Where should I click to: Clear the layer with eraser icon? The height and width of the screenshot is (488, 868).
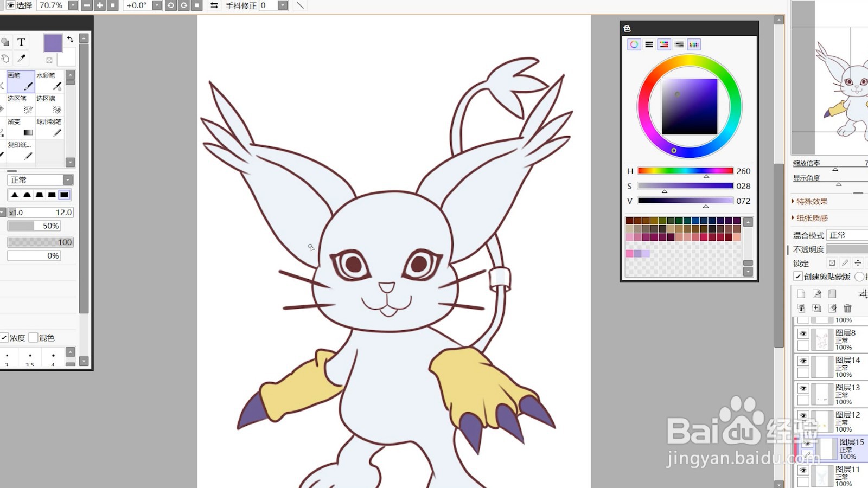(832, 308)
